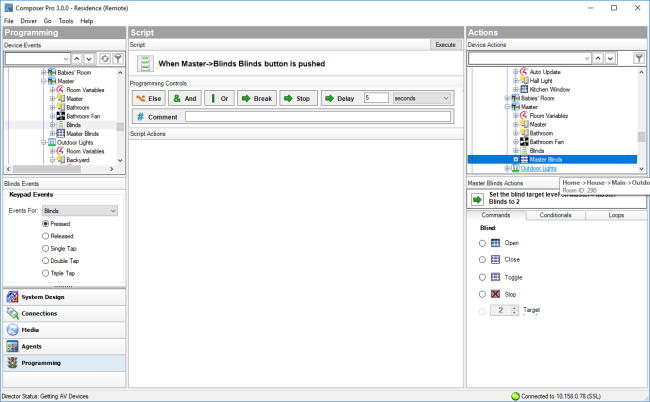The height and width of the screenshot is (402, 650).
Task: Click the System Design icon
Action: [12, 297]
